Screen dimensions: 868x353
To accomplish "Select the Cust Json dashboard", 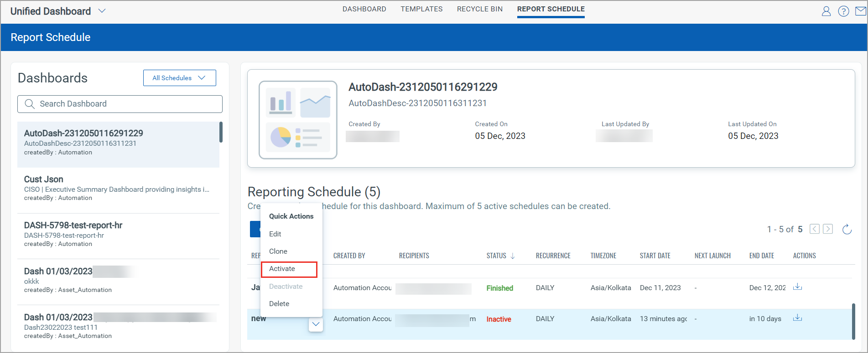I will pos(118,190).
